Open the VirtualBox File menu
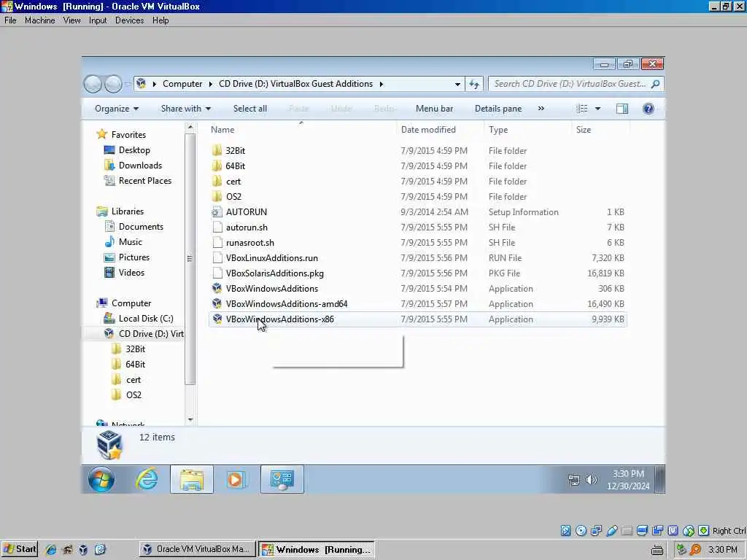Image resolution: width=747 pixels, height=560 pixels. [x=10, y=20]
